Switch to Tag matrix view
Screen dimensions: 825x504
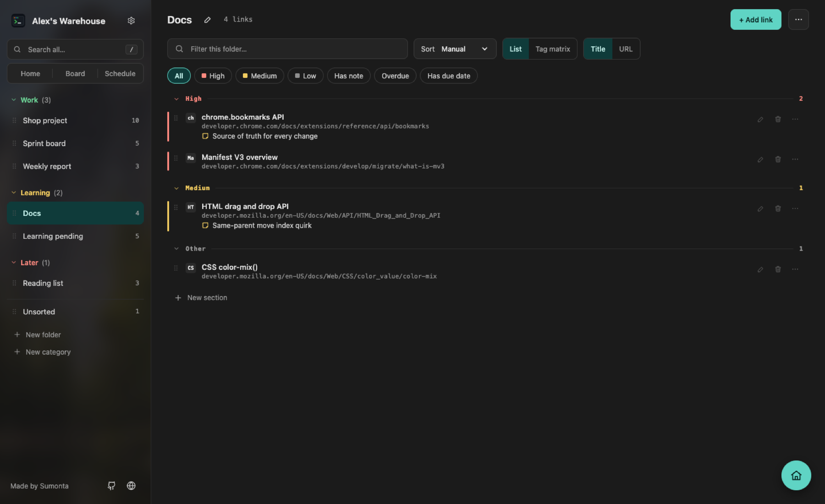coord(553,49)
